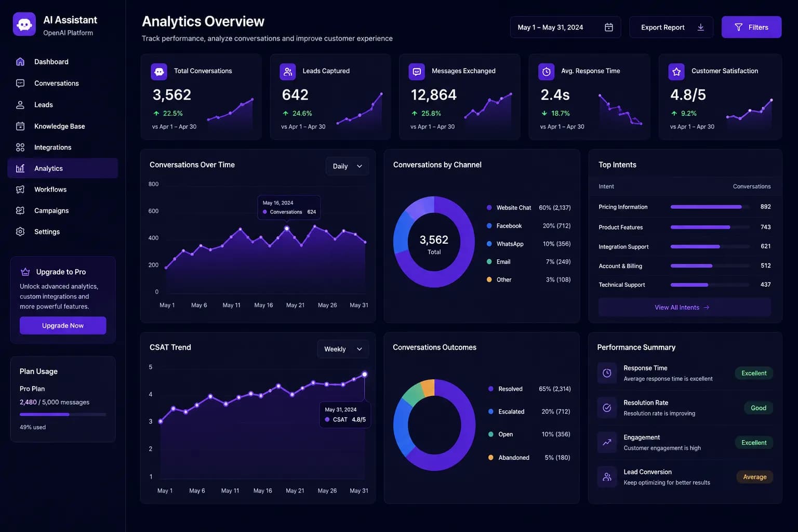The height and width of the screenshot is (532, 798).
Task: Click the Resolution Rate checkmark icon
Action: tap(607, 408)
